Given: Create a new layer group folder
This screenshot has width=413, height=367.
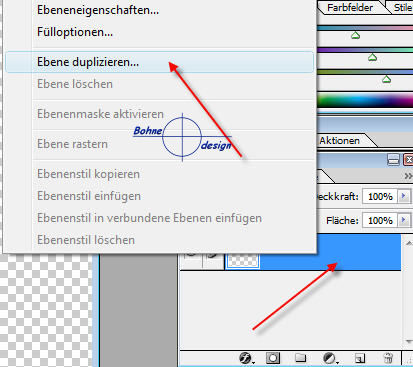Looking at the screenshot, I should [301, 358].
